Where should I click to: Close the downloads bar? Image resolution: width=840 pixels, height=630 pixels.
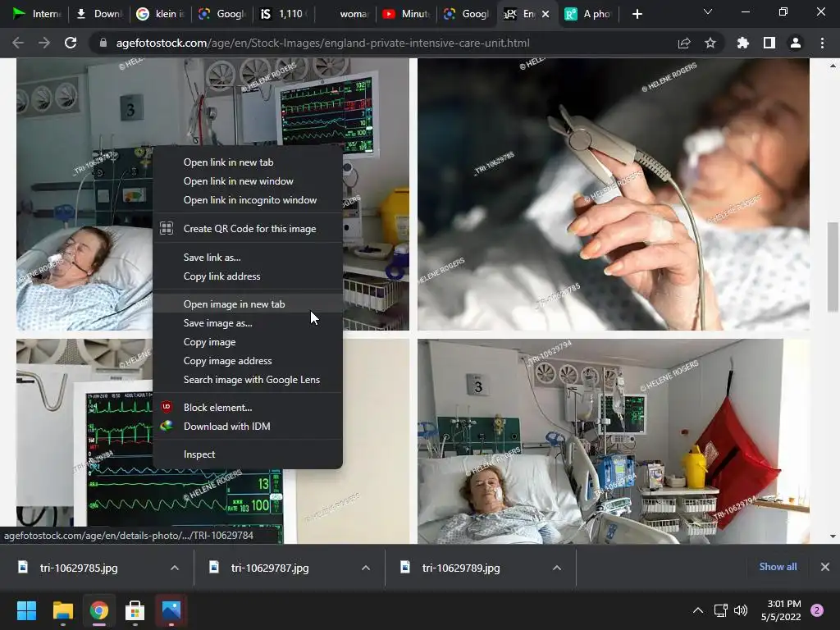click(x=825, y=567)
